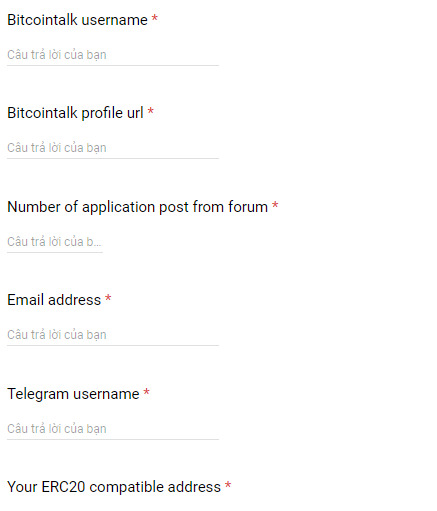The image size is (437, 511).
Task: Click the 'Bitcointalk username' question label
Action: pyautogui.click(x=77, y=20)
